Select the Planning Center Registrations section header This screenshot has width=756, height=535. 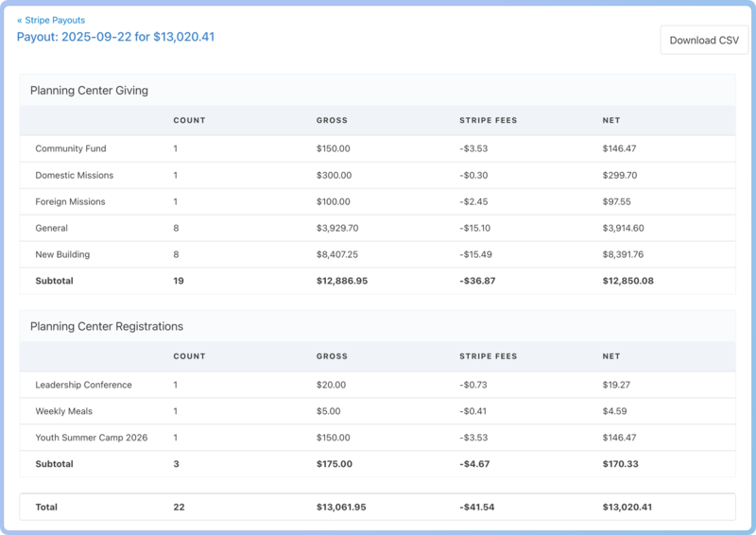107,326
